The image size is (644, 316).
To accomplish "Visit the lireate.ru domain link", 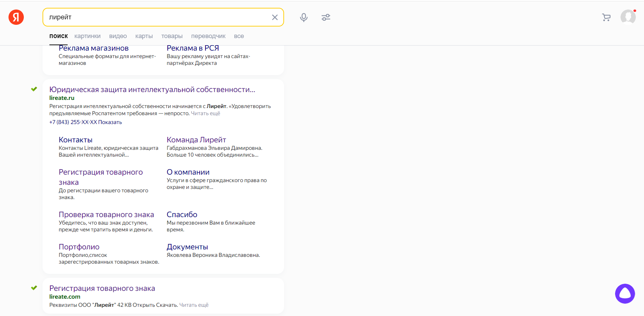I will coord(62,98).
